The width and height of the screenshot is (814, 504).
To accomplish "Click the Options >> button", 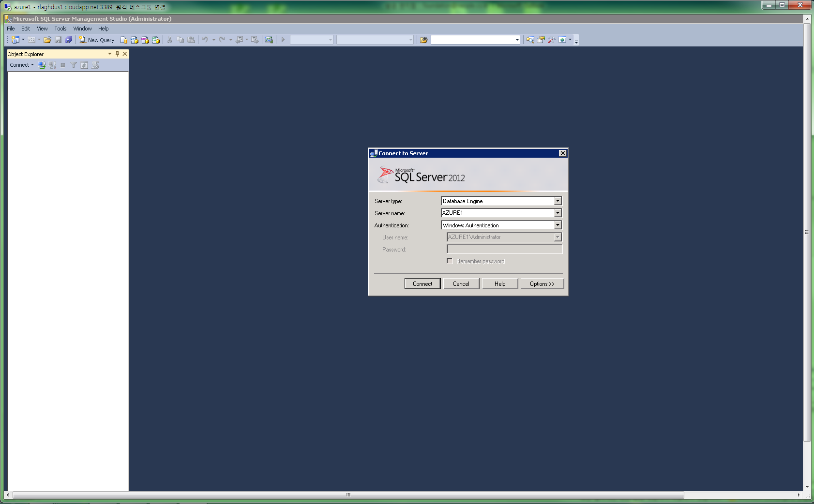I will tap(542, 284).
